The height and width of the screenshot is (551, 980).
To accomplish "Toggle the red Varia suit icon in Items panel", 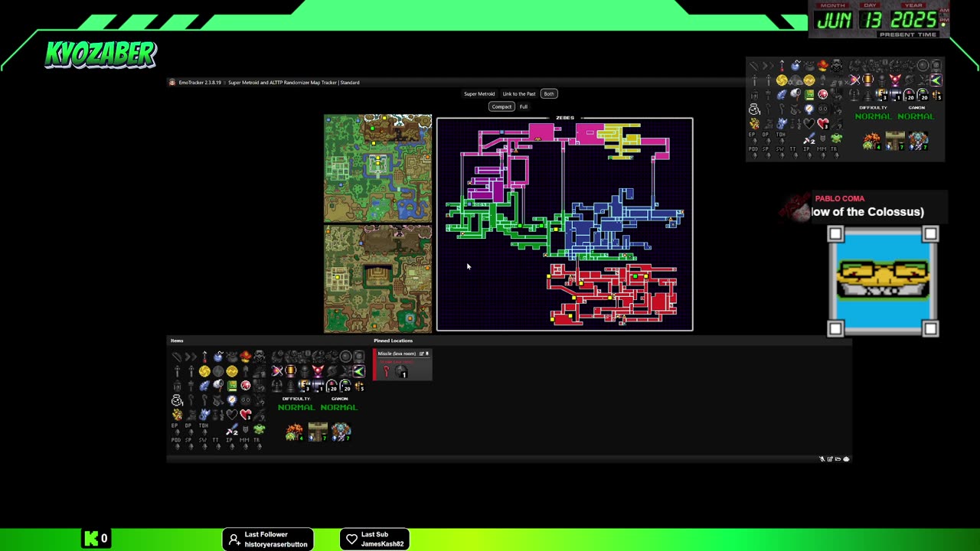I will (x=318, y=371).
